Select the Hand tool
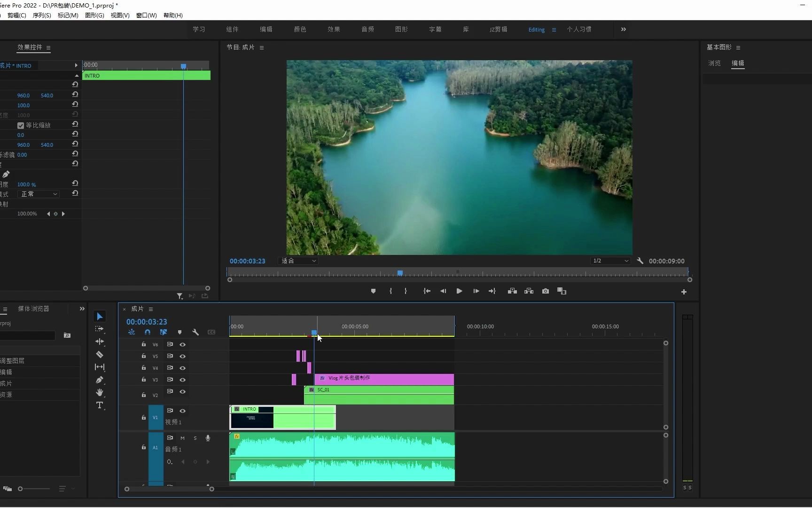 (x=100, y=392)
